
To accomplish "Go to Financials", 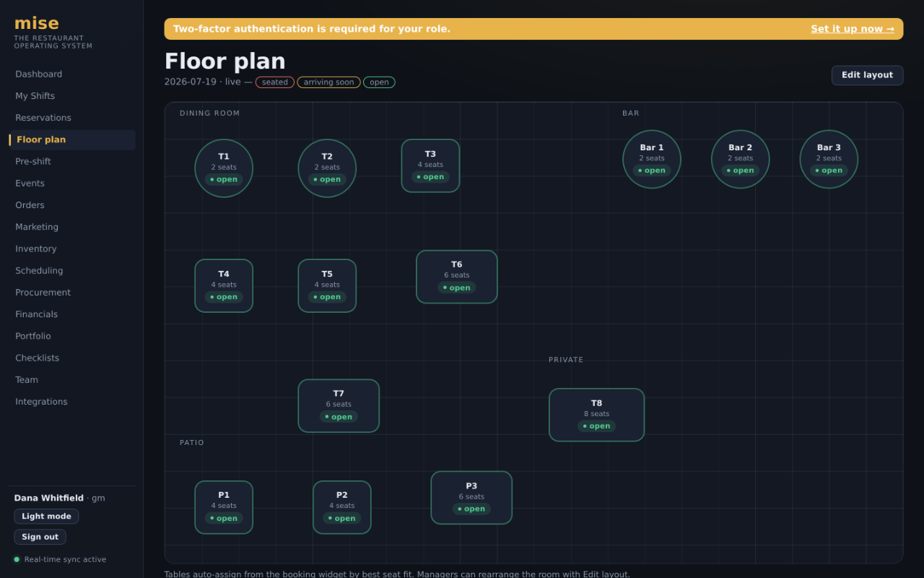I will tap(72, 314).
